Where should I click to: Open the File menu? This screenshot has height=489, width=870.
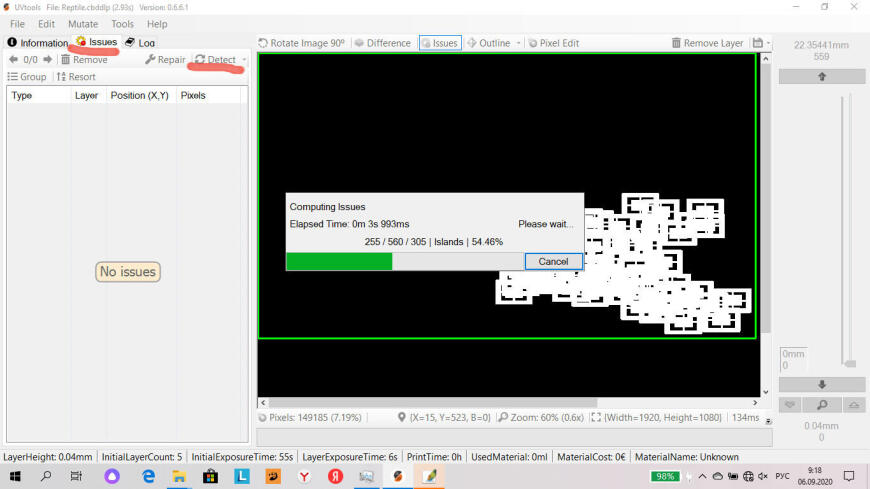point(17,24)
